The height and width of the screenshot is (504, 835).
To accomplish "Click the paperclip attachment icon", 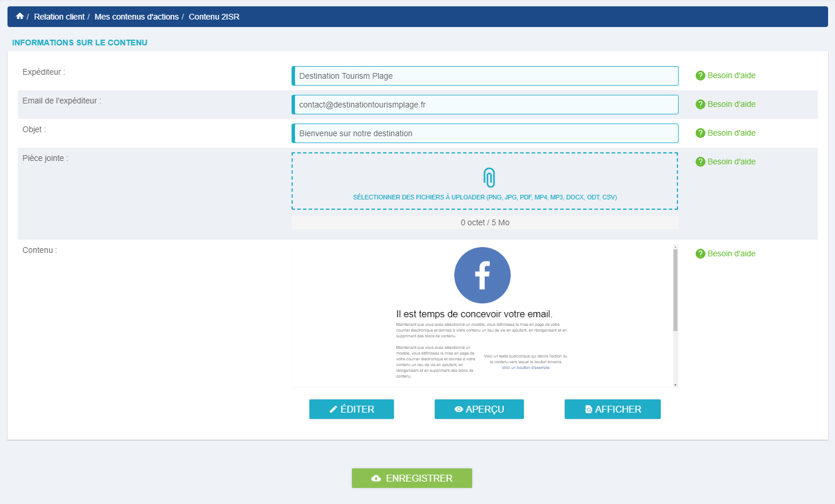I will tap(489, 178).
